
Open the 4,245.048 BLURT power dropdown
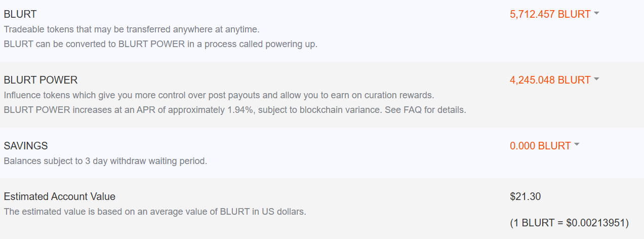click(x=550, y=80)
